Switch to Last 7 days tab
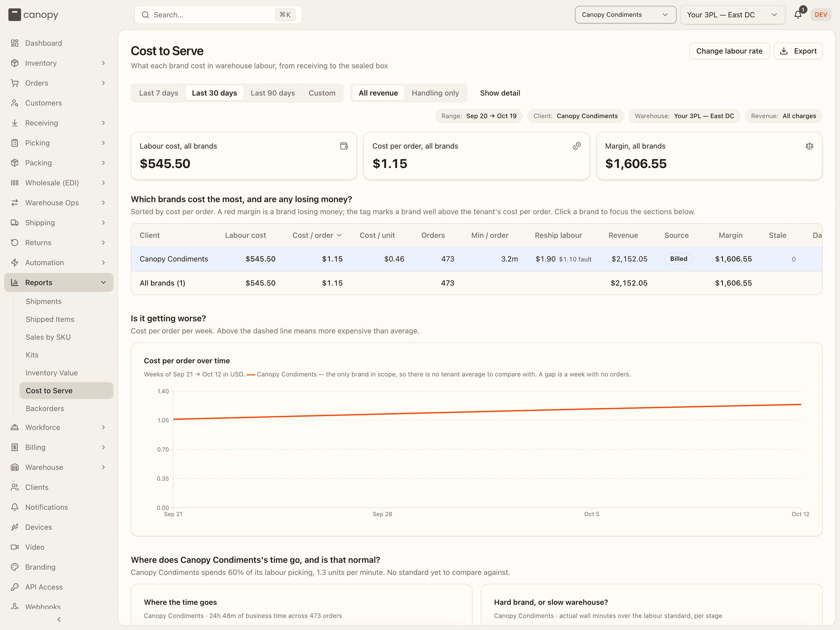This screenshot has width=840, height=630. 158,93
